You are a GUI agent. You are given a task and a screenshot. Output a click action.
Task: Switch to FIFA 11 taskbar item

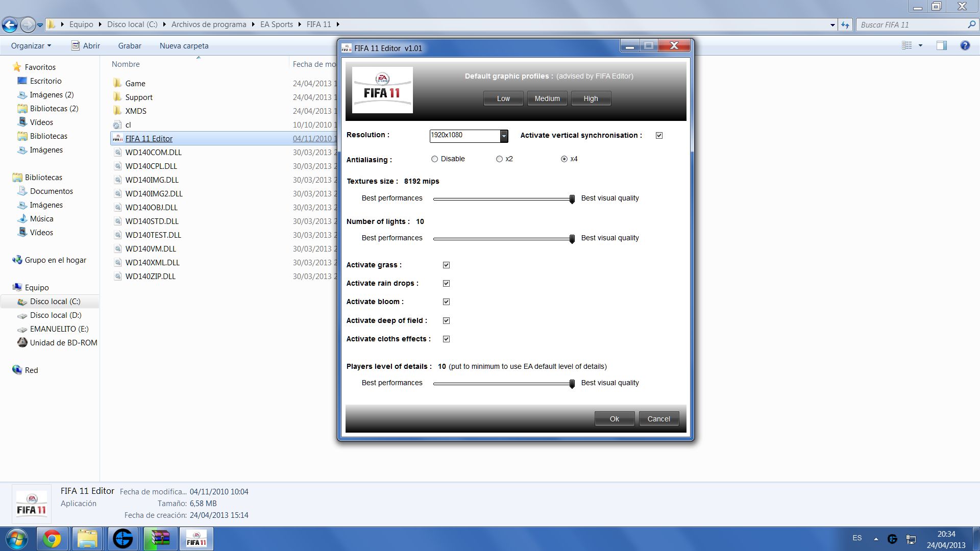pos(196,539)
